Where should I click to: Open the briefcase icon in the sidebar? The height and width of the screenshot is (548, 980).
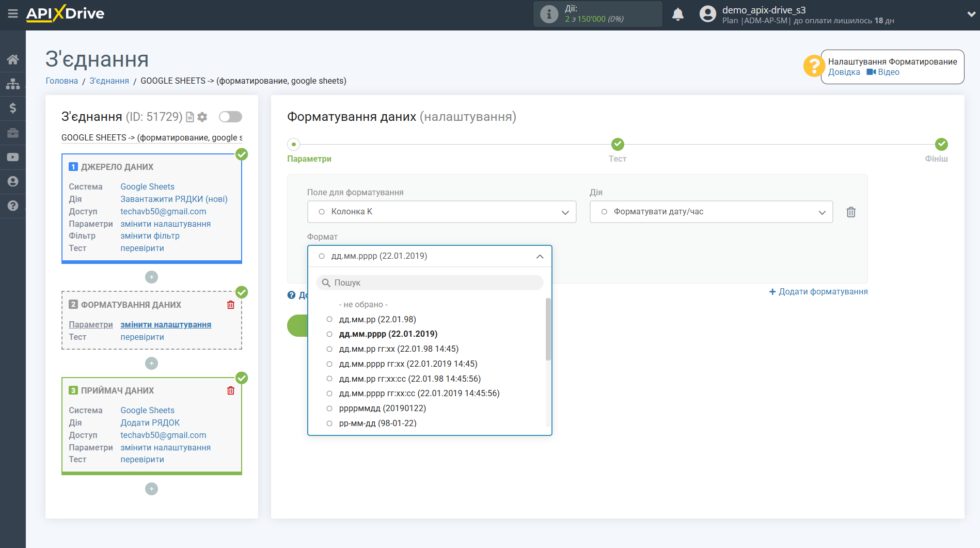pyautogui.click(x=13, y=133)
